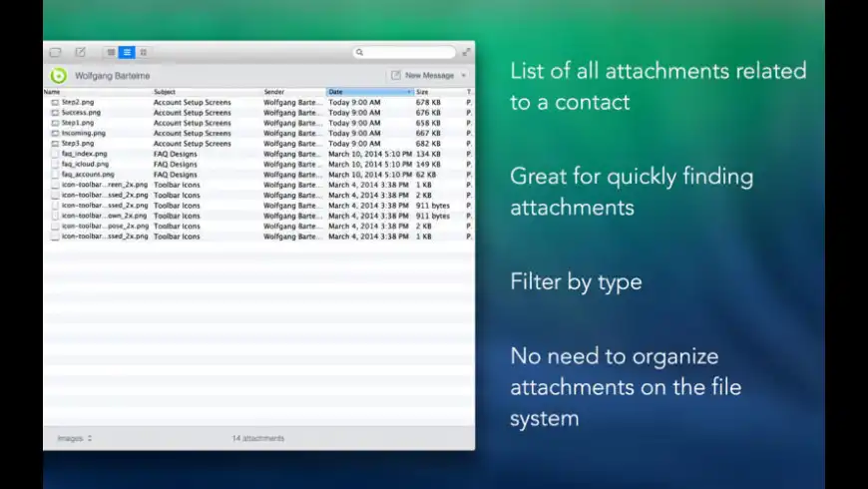
Task: Click the magnifier icon in search box
Action: (x=360, y=52)
